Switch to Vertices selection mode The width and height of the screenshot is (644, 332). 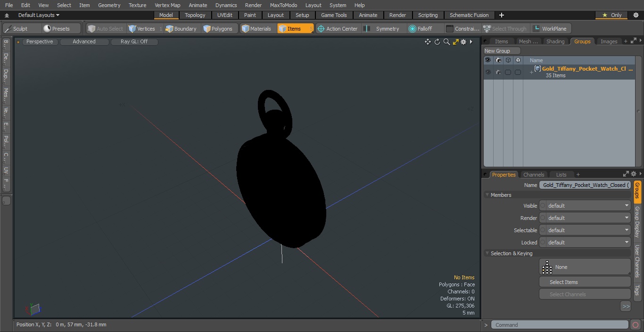click(141, 29)
